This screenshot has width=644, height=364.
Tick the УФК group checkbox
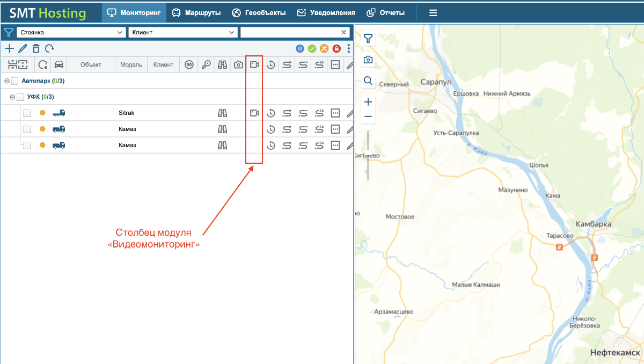[20, 97]
